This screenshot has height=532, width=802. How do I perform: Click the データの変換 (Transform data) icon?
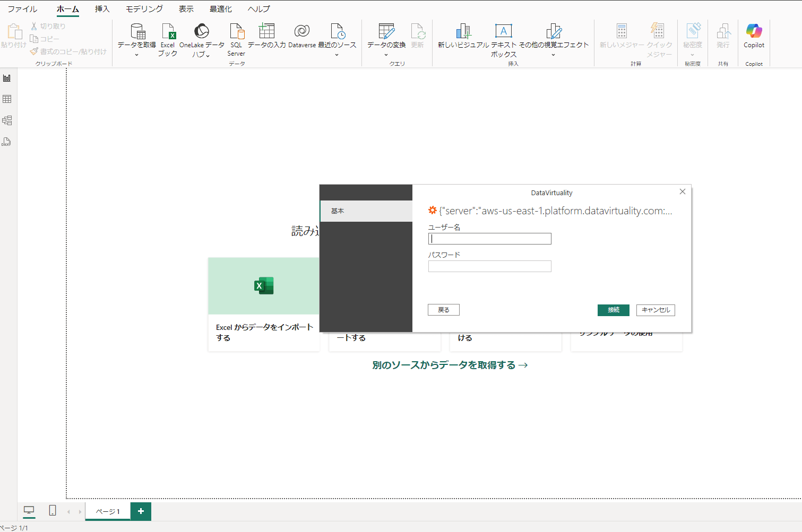[385, 37]
